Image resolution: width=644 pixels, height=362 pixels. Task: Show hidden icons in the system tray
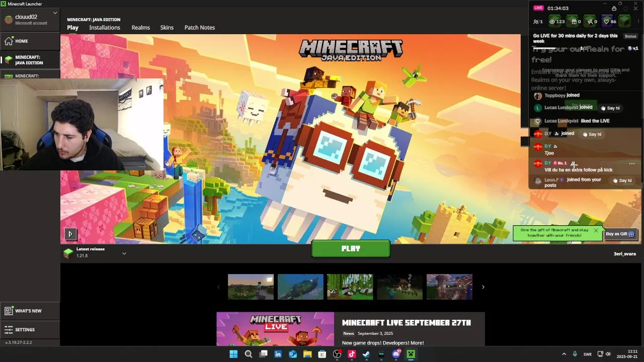click(564, 354)
